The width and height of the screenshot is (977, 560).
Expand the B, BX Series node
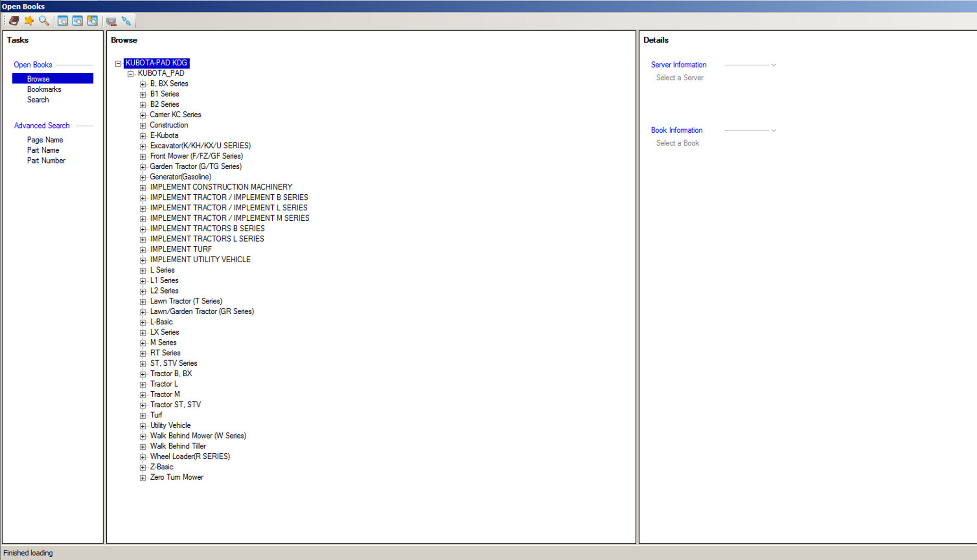point(143,84)
